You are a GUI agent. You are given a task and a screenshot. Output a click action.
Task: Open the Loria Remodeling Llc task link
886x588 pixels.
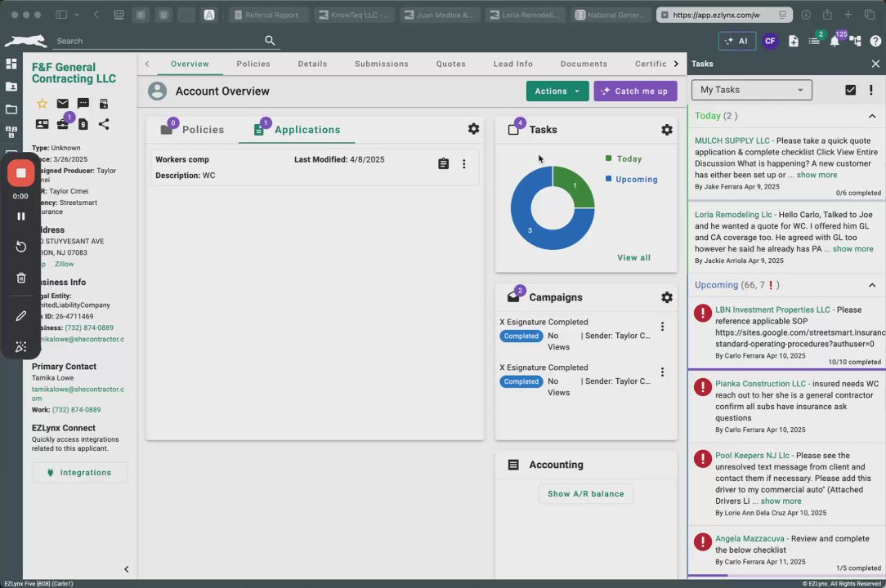pos(733,215)
